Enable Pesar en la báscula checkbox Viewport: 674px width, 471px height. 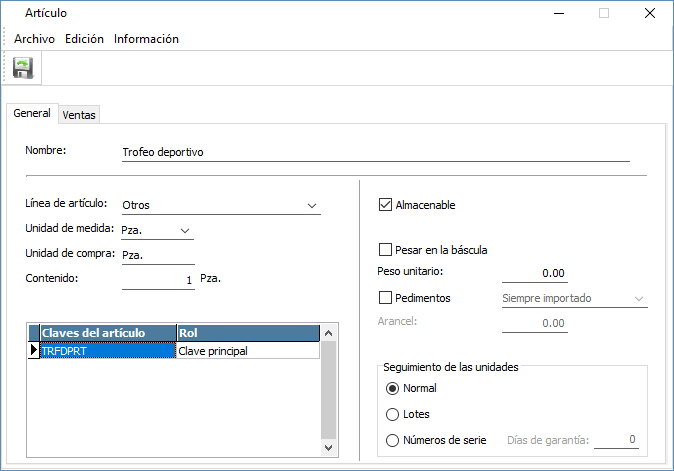coord(386,250)
